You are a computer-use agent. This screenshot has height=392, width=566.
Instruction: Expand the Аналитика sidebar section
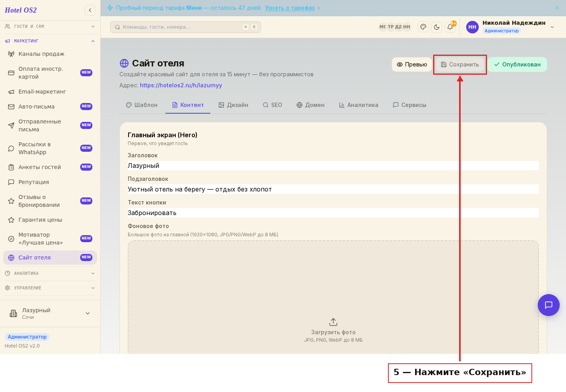click(50, 273)
